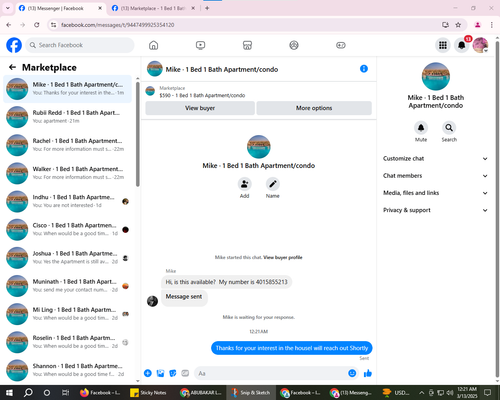Switch to the Marketplace browser tab
The width and height of the screenshot is (500, 400).
coord(153,8)
